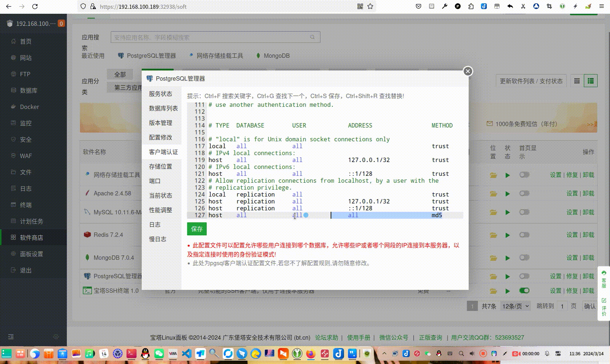Viewport: 610px width, 364px height.
Task: Open 使用手册 link in the footer
Action: pos(358,337)
